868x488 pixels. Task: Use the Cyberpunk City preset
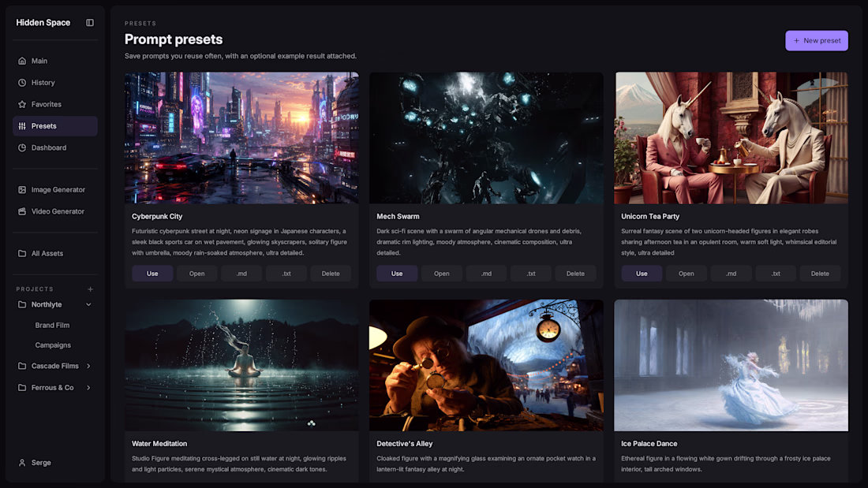coord(152,274)
